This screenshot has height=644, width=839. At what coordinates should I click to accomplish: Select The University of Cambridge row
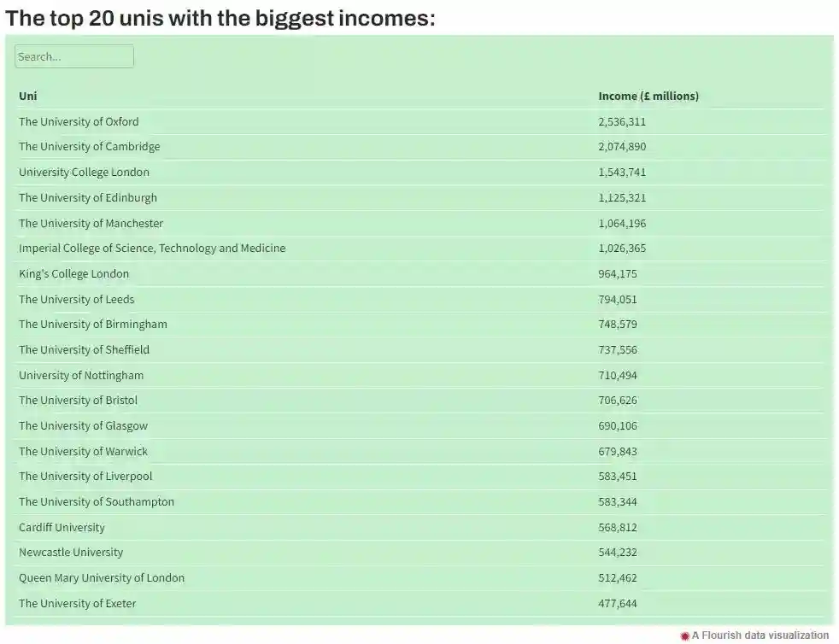pyautogui.click(x=89, y=146)
